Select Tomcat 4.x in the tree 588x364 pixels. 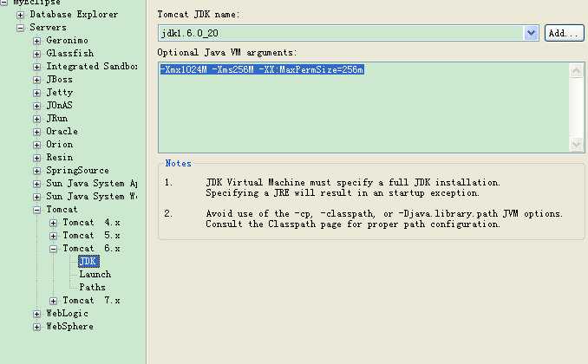coord(92,222)
